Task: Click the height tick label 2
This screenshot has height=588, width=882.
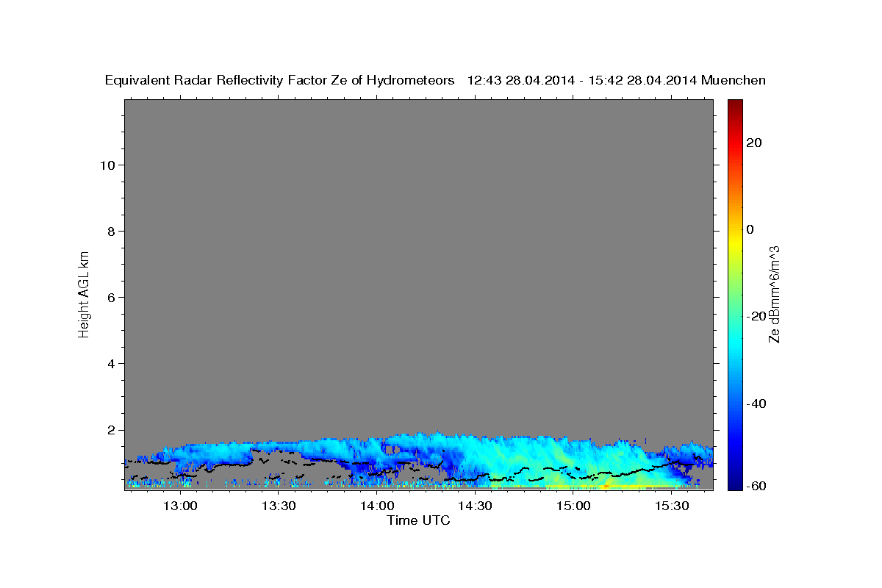Action: pos(112,429)
